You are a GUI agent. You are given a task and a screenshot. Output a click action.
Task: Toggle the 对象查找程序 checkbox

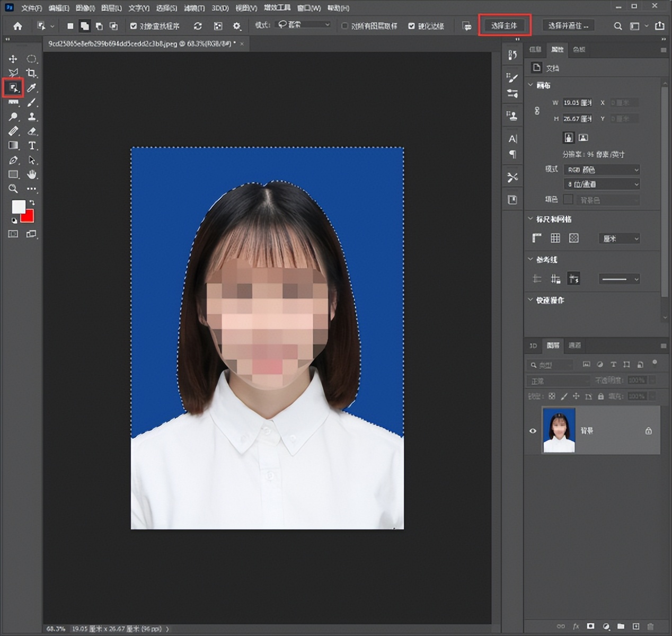[x=134, y=26]
